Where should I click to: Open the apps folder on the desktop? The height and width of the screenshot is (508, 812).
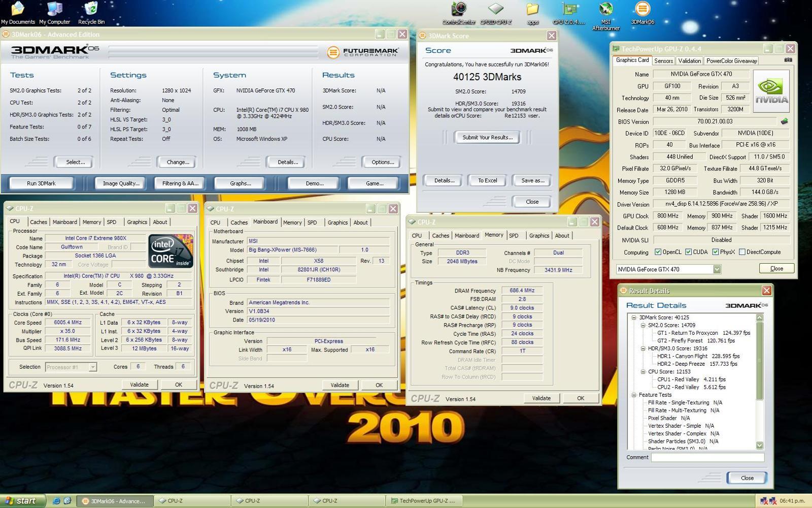532,13
